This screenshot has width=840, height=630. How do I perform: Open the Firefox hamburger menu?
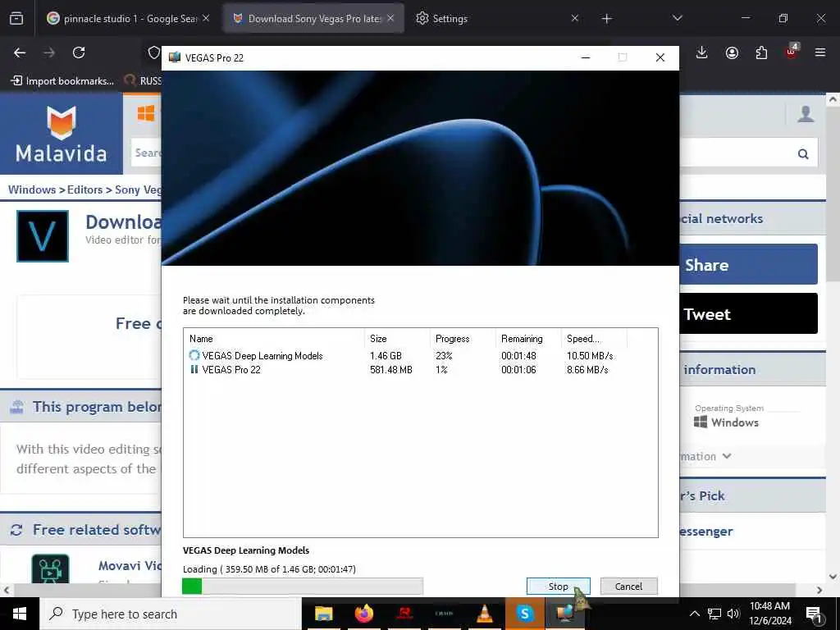click(x=820, y=52)
